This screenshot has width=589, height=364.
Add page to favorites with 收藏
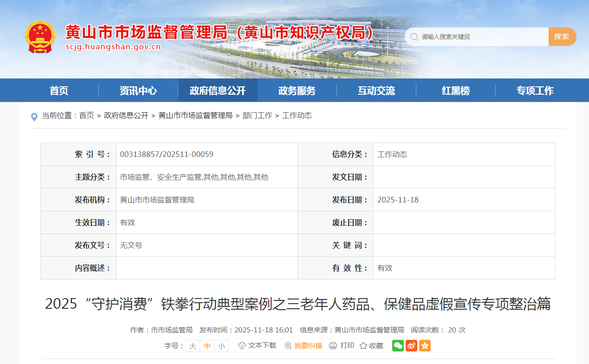point(371,345)
